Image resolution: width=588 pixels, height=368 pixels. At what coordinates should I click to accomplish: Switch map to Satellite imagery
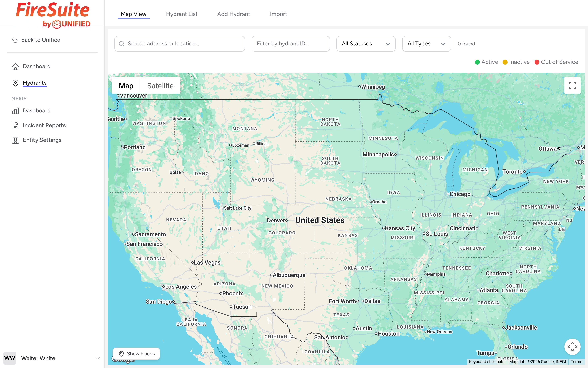[x=160, y=86]
